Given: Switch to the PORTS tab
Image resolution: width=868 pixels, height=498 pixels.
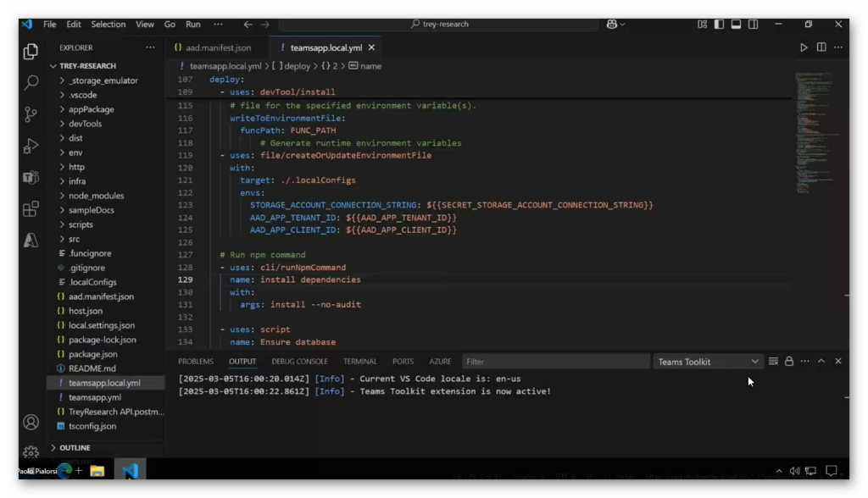Looking at the screenshot, I should pyautogui.click(x=403, y=362).
